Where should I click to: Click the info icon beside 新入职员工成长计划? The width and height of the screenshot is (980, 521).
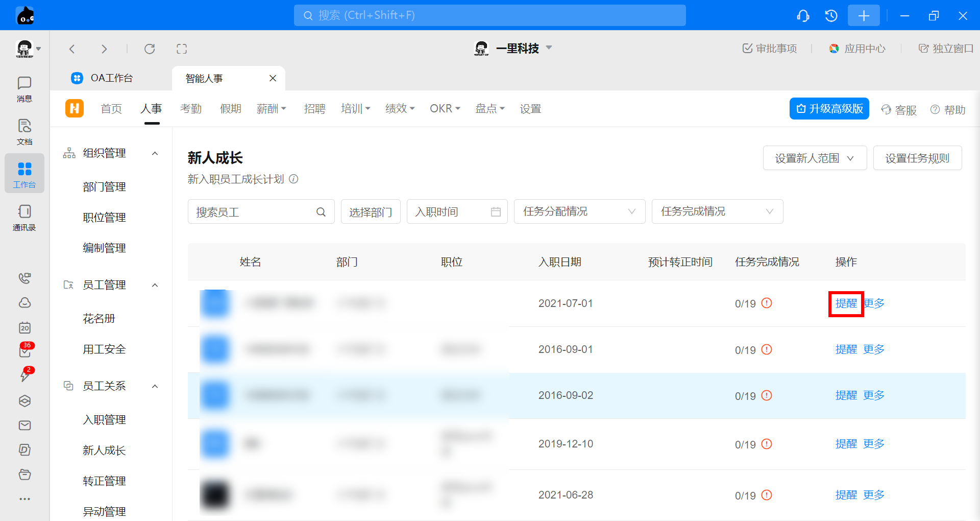(x=293, y=179)
